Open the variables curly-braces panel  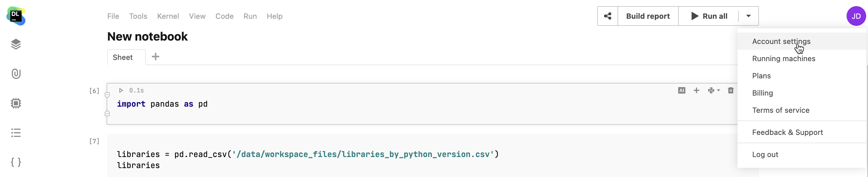click(x=16, y=162)
